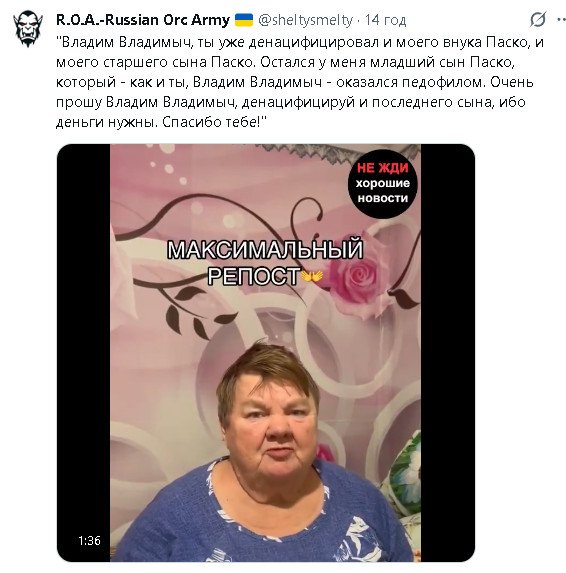
Task: Click the open-hands emoji after РЕПОСТ
Action: [312, 277]
